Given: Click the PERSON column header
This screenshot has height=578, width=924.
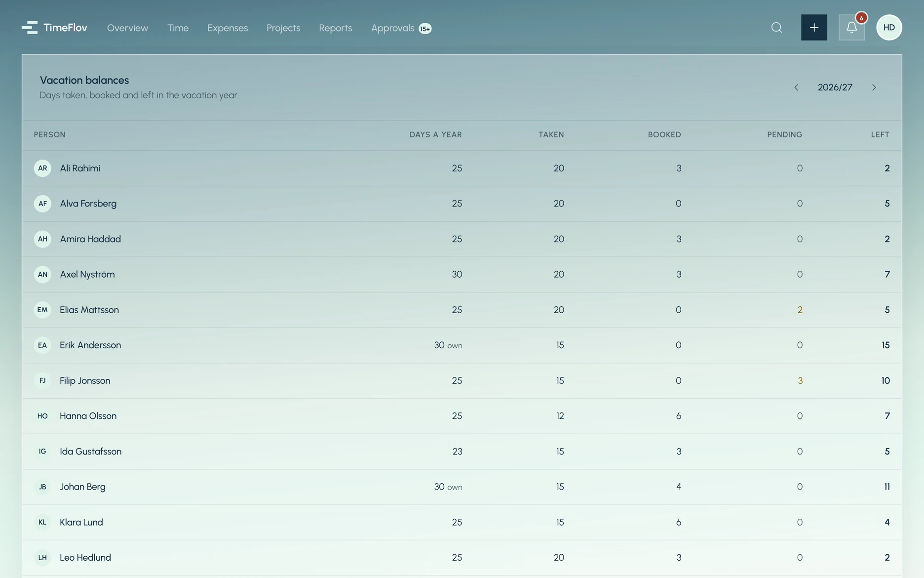Looking at the screenshot, I should (49, 135).
